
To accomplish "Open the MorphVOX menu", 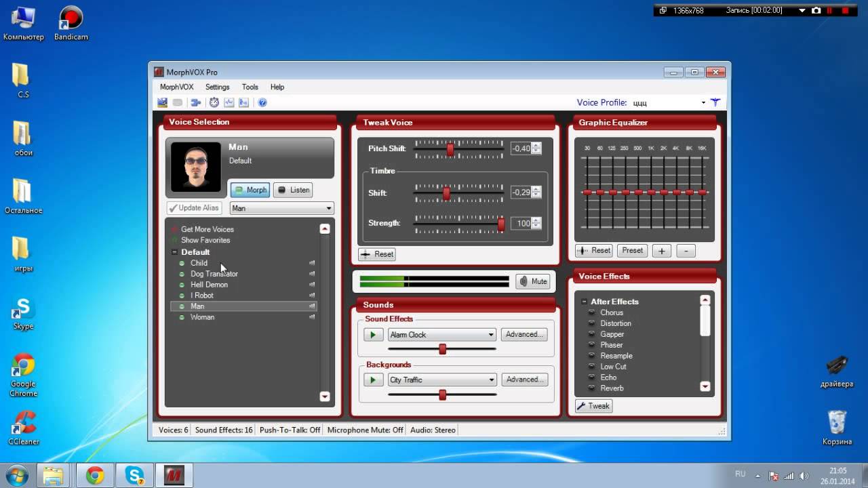I will [x=176, y=87].
